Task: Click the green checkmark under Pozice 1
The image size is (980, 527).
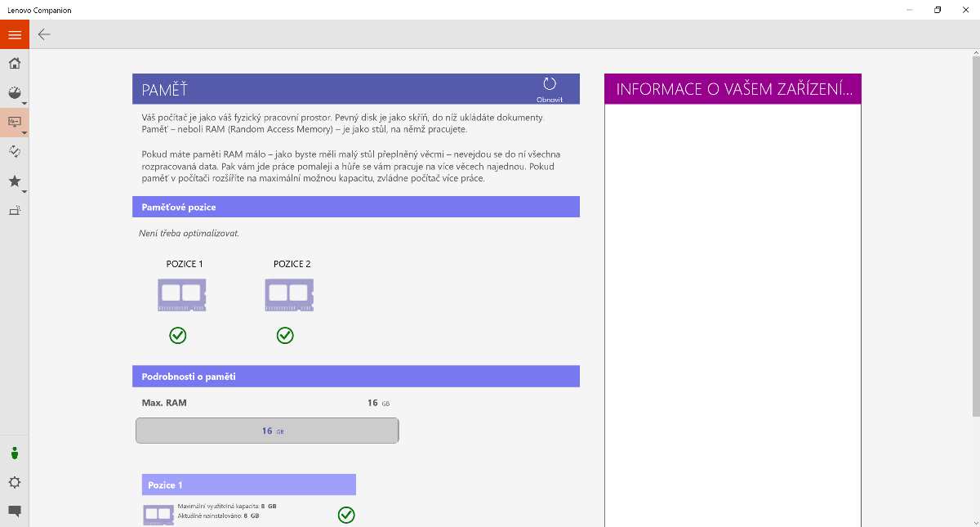Action: click(177, 335)
